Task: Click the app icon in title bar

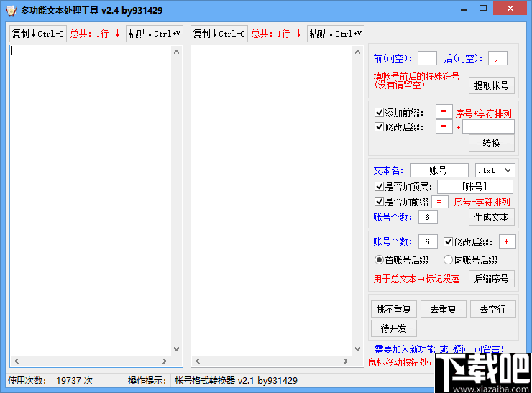Action: point(12,11)
